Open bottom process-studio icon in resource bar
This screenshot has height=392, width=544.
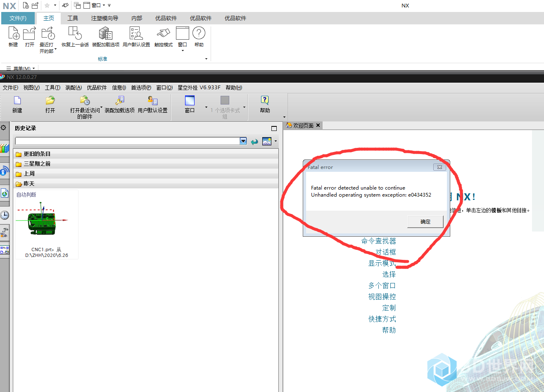(x=4, y=250)
